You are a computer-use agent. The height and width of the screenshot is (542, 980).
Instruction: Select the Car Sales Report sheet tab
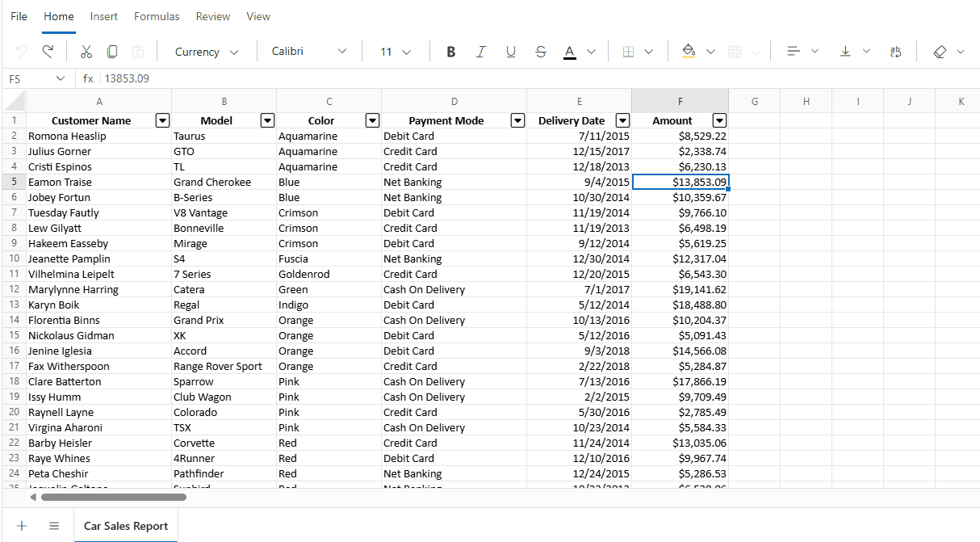[125, 525]
